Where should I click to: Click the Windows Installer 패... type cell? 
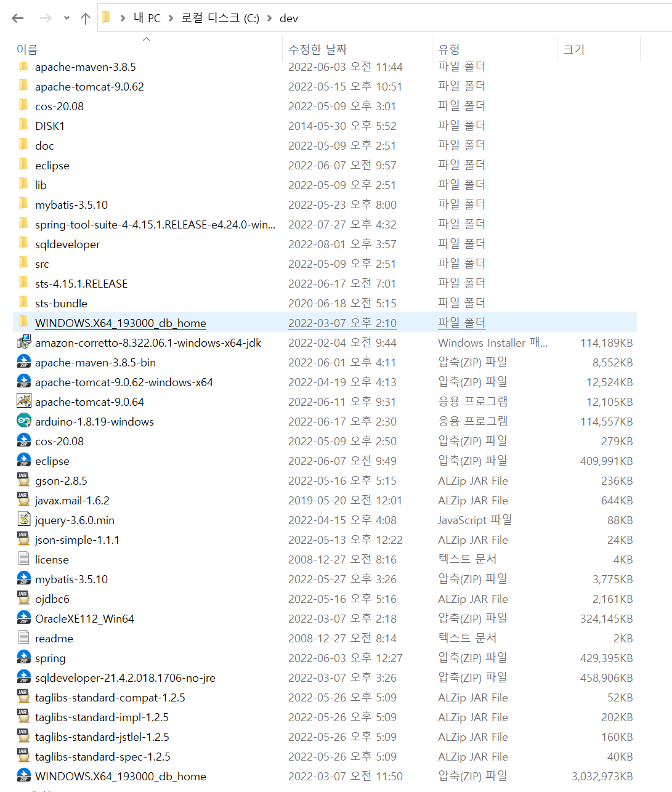(493, 343)
